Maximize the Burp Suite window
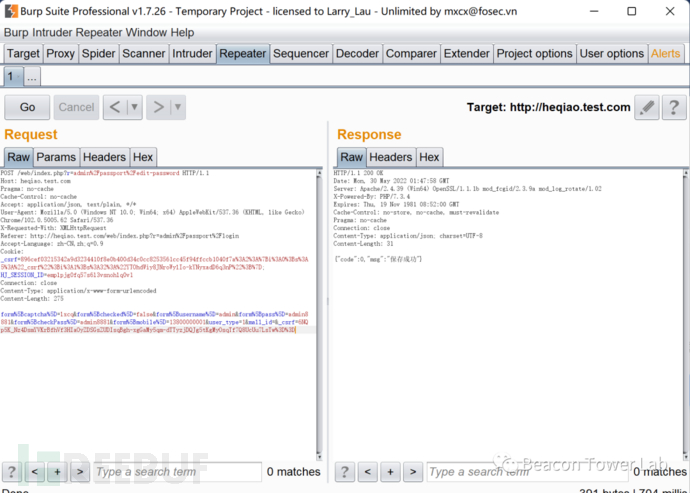 click(x=631, y=11)
